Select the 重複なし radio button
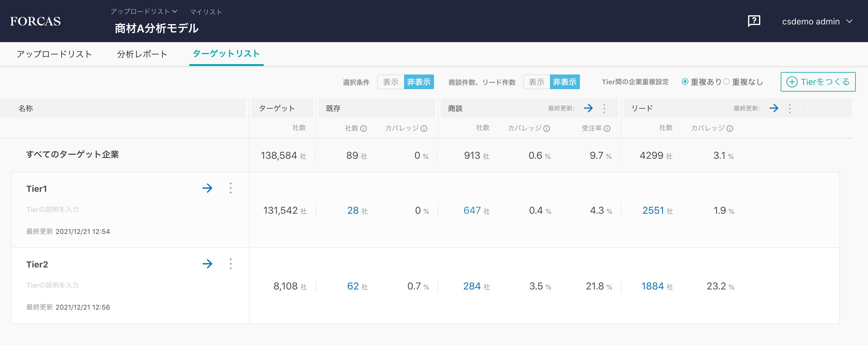The image size is (868, 345). tap(726, 82)
